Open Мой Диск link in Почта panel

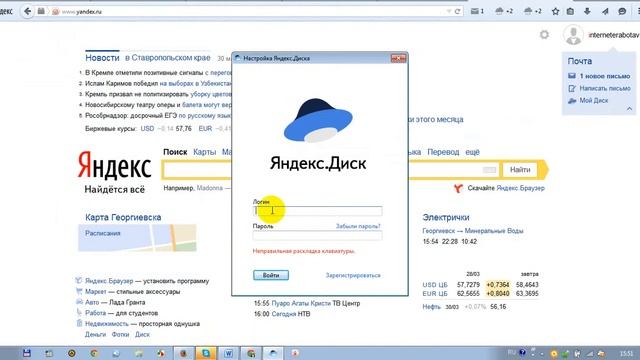click(594, 100)
